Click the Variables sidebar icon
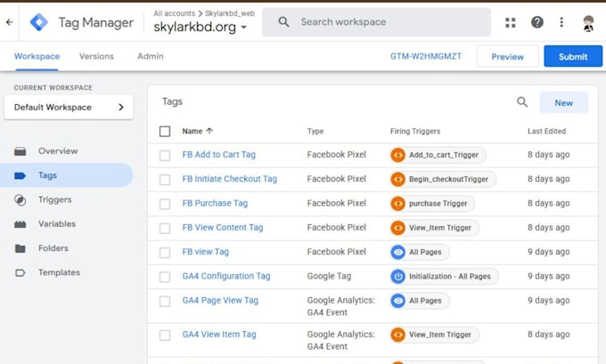Image resolution: width=606 pixels, height=364 pixels. [20, 224]
